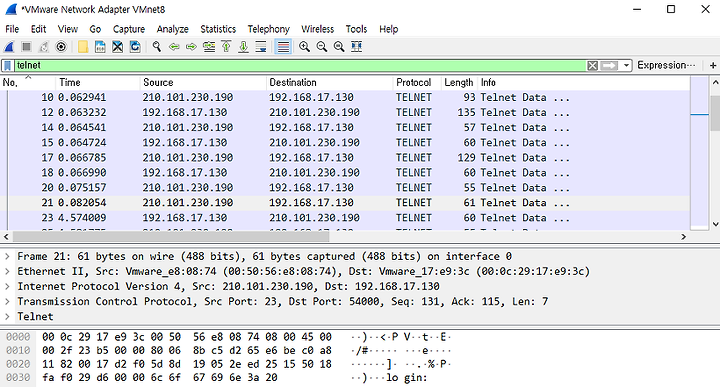Viewport: 720px width, 387px height.
Task: Expand the Ethernet II section
Action: tap(7, 271)
